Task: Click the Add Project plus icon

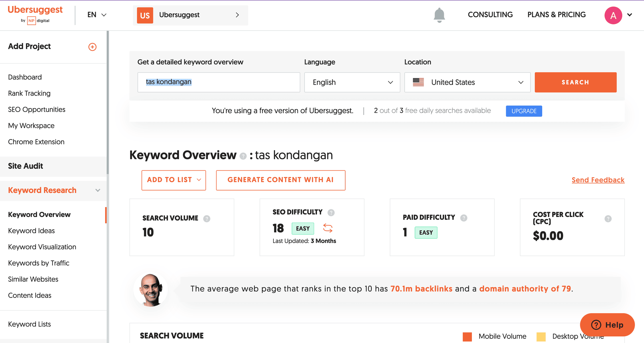Action: click(x=92, y=47)
